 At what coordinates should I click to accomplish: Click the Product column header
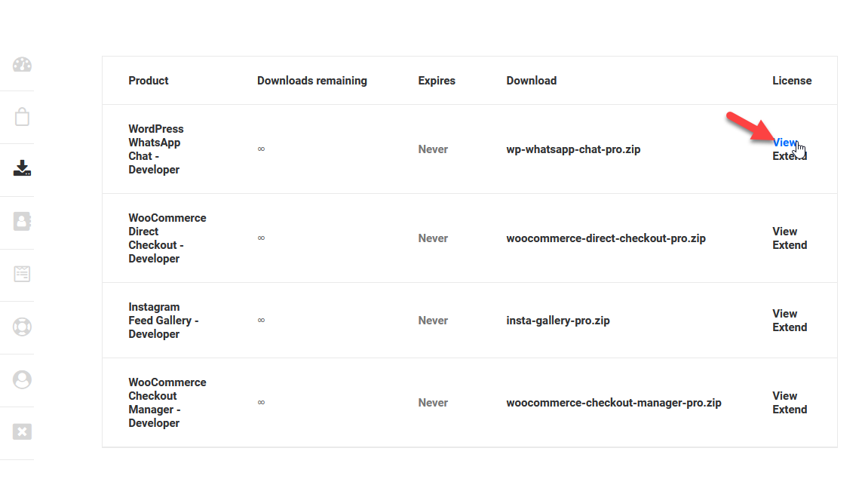pos(149,81)
